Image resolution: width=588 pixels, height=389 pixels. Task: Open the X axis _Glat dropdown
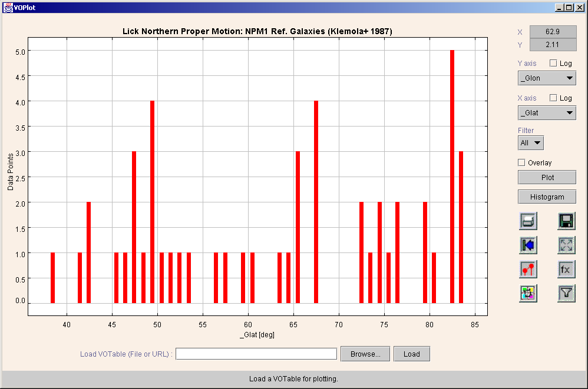547,113
